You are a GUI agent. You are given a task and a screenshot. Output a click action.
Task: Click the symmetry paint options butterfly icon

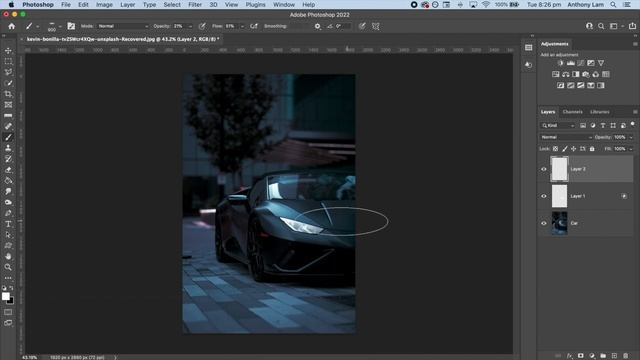376,26
